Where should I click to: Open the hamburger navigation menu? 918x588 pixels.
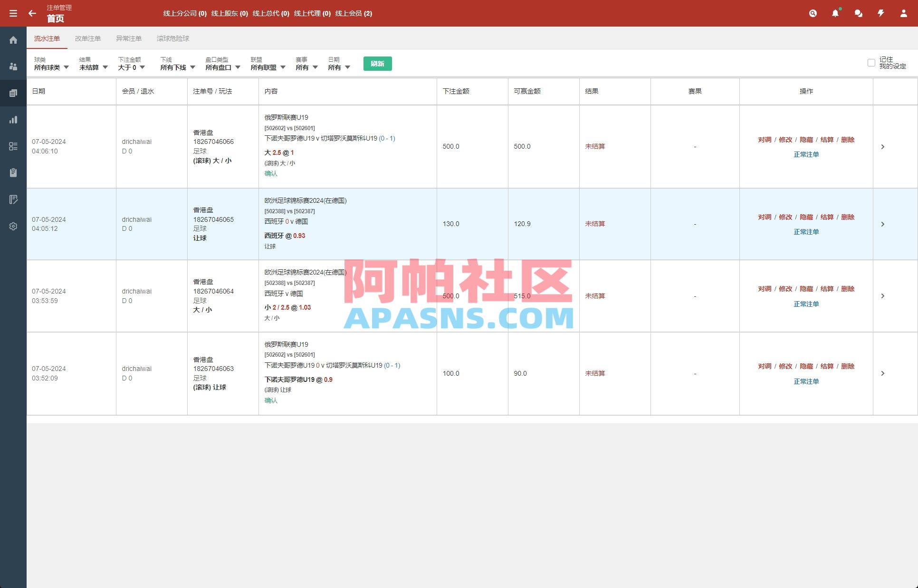pos(13,13)
